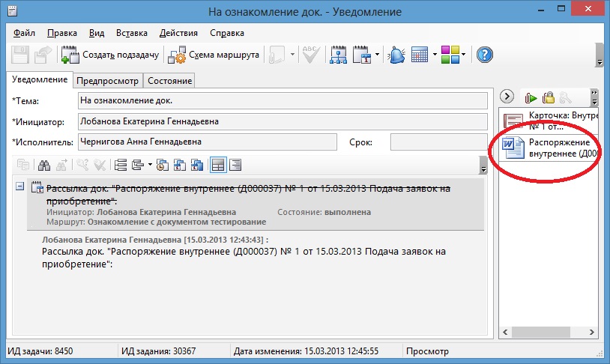Open the Word document Распоряжение внутреннее attachment
The image size is (610, 364).
coord(551,148)
